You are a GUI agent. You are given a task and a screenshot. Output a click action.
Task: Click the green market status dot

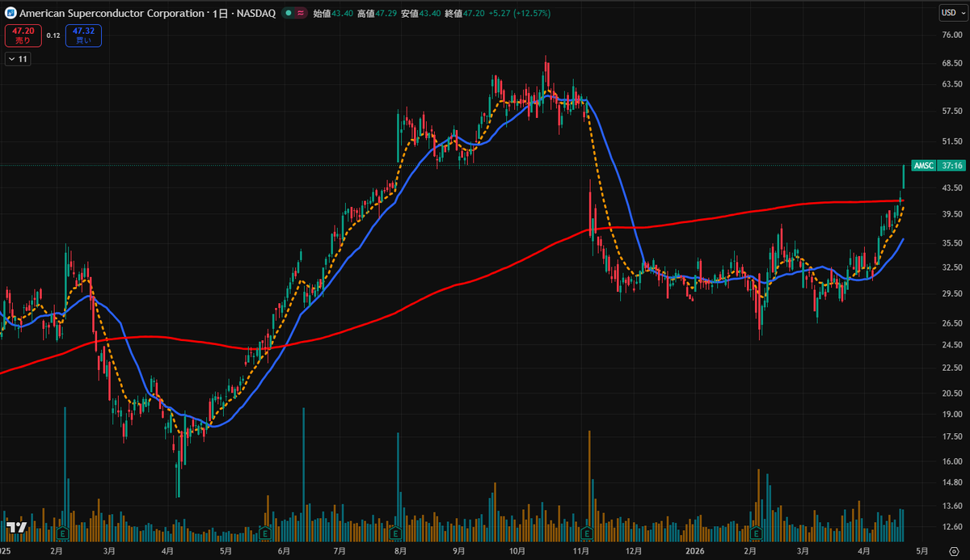coord(289,14)
